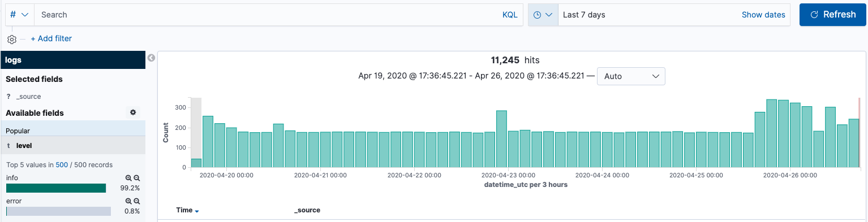The image size is (868, 222).
Task: Open available fields settings gear
Action: [133, 112]
